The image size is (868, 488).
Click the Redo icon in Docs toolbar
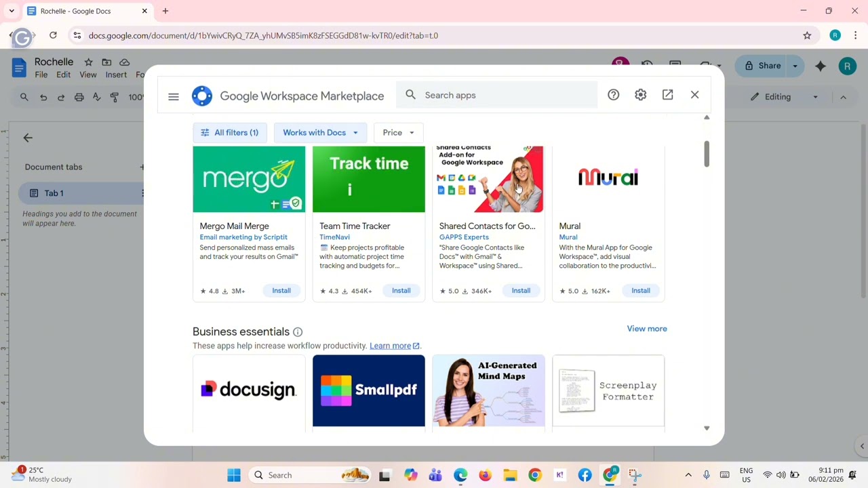61,98
